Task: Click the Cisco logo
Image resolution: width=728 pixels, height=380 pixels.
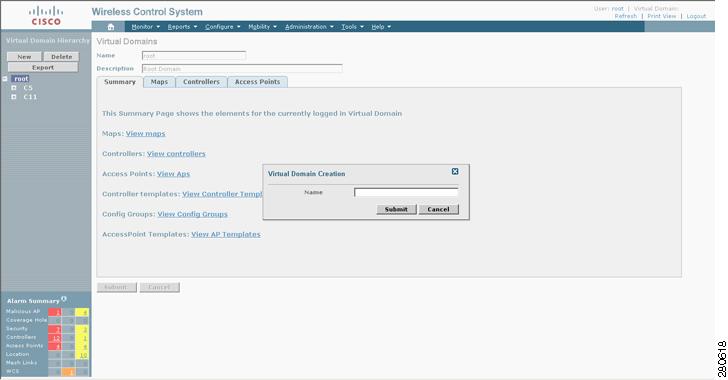Action: click(x=46, y=15)
